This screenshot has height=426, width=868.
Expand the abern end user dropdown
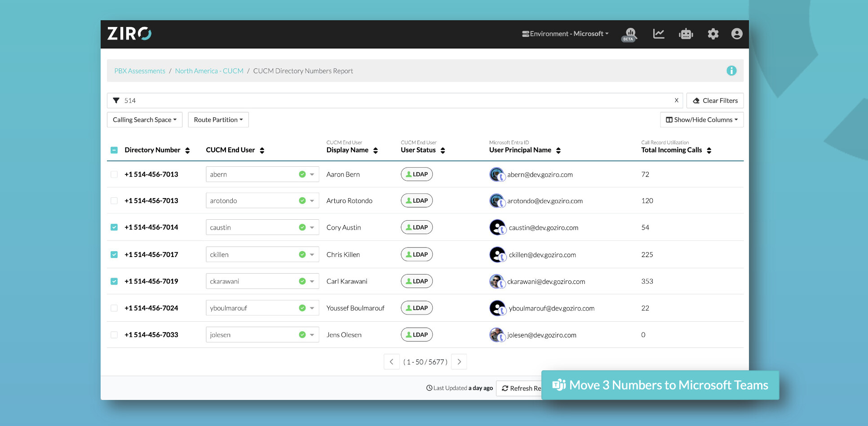(312, 174)
